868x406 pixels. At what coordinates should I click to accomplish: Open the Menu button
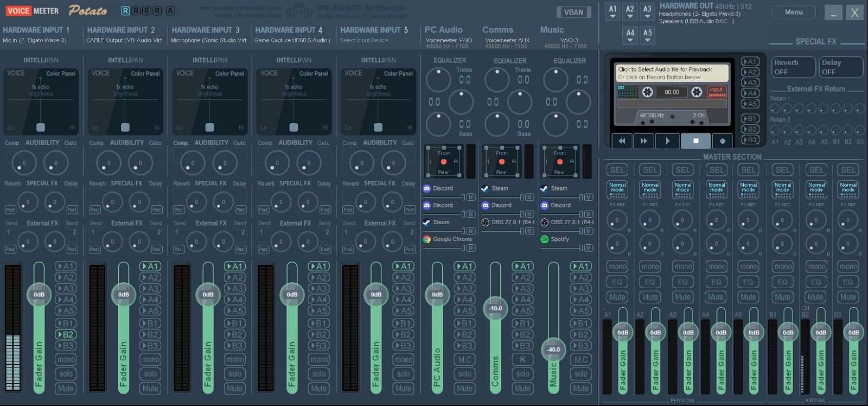(793, 12)
